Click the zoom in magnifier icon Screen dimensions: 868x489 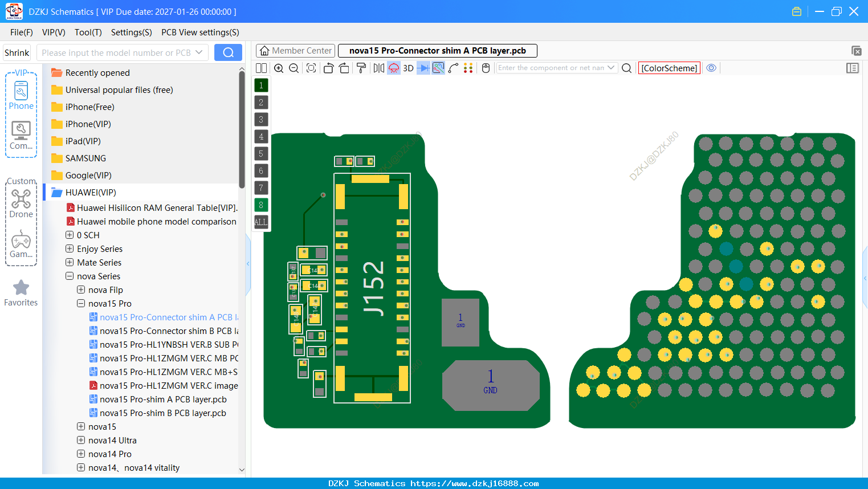tap(279, 68)
